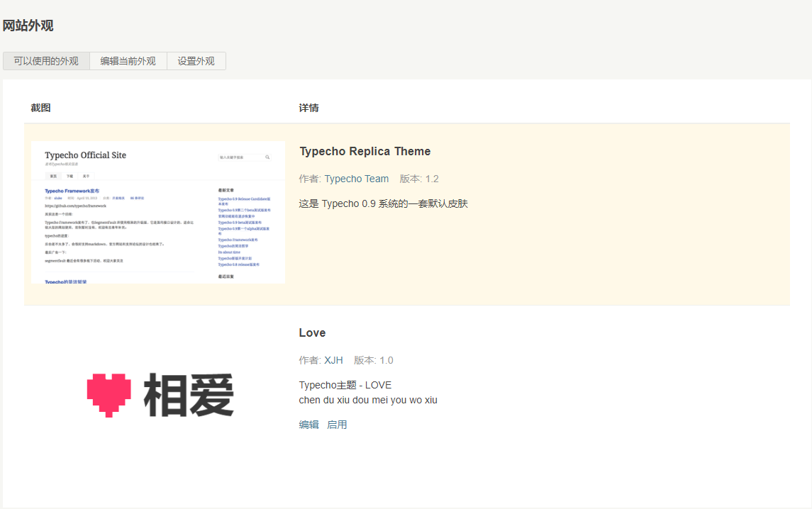This screenshot has width=812, height=509.
Task: Click the Love theme title heading
Action: [312, 332]
